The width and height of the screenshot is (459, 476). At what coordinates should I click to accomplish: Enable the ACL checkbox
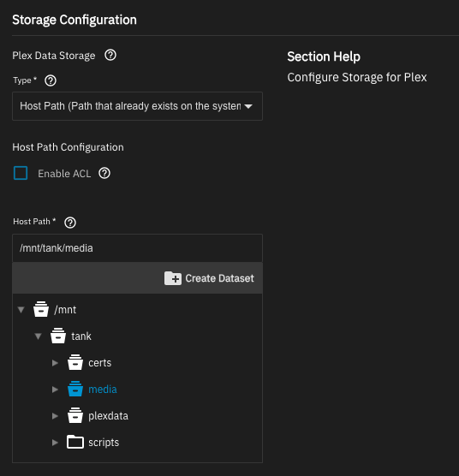coord(21,173)
